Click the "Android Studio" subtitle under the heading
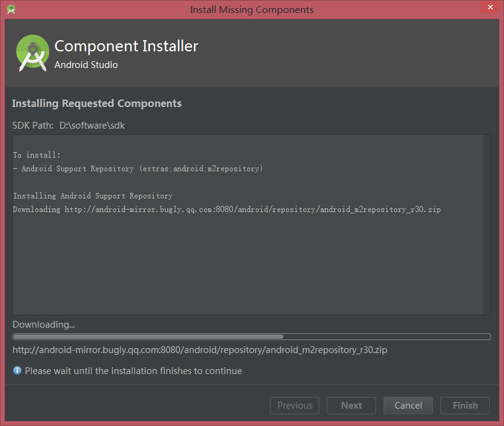The image size is (504, 426). click(86, 65)
